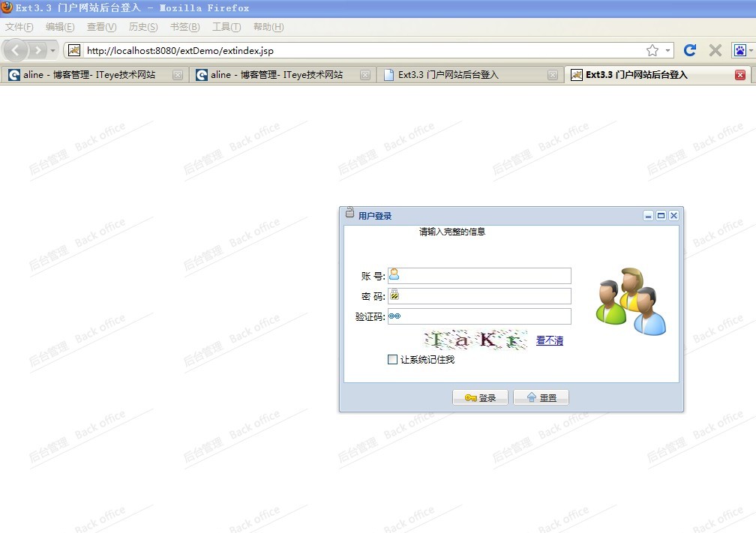Open the 书签(B) menu

[x=184, y=27]
